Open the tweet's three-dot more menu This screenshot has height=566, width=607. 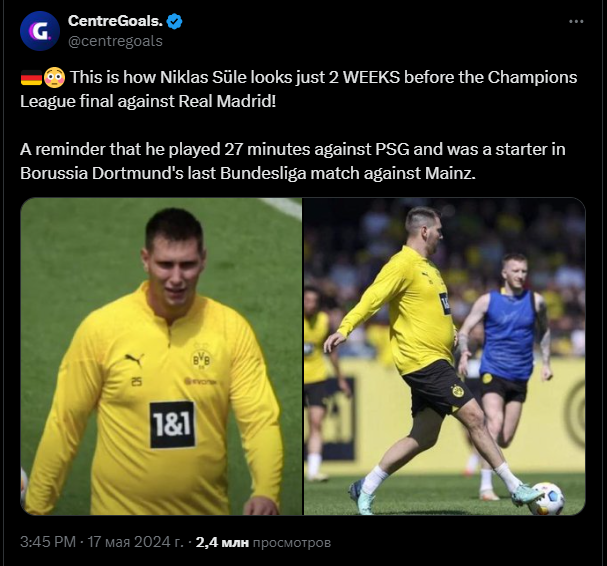[576, 21]
